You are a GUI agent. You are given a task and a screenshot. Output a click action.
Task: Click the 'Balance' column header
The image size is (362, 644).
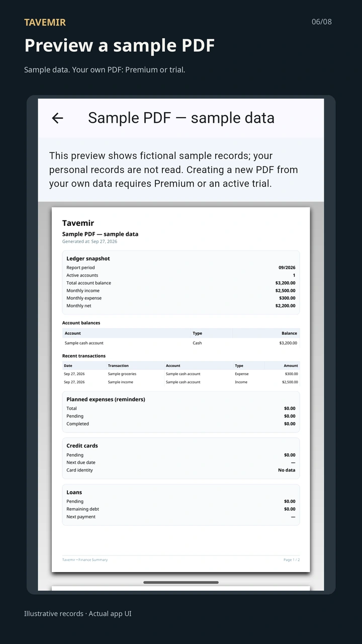click(289, 333)
